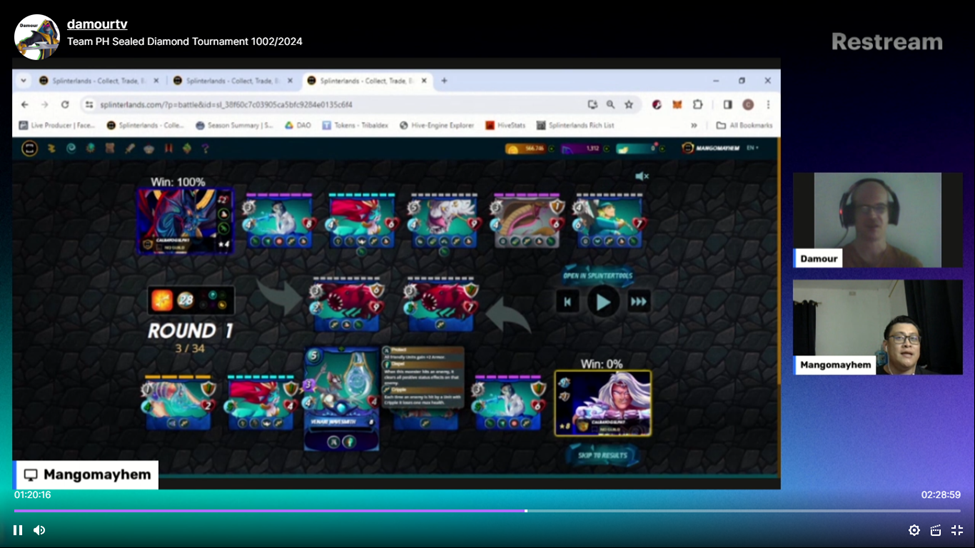The image size is (975, 548).
Task: Open the damourtv channel link
Action: coord(97,24)
